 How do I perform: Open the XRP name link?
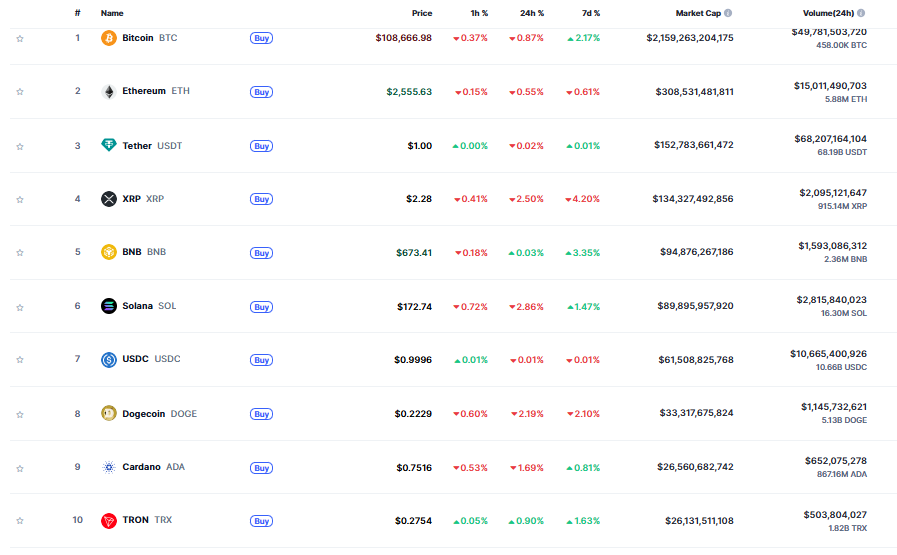point(143,199)
